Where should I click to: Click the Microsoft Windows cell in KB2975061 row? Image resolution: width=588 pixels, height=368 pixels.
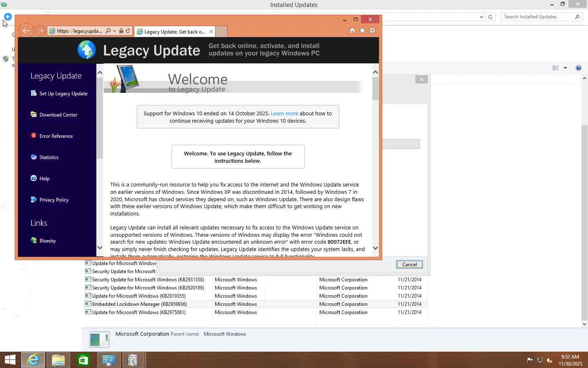tap(236, 312)
